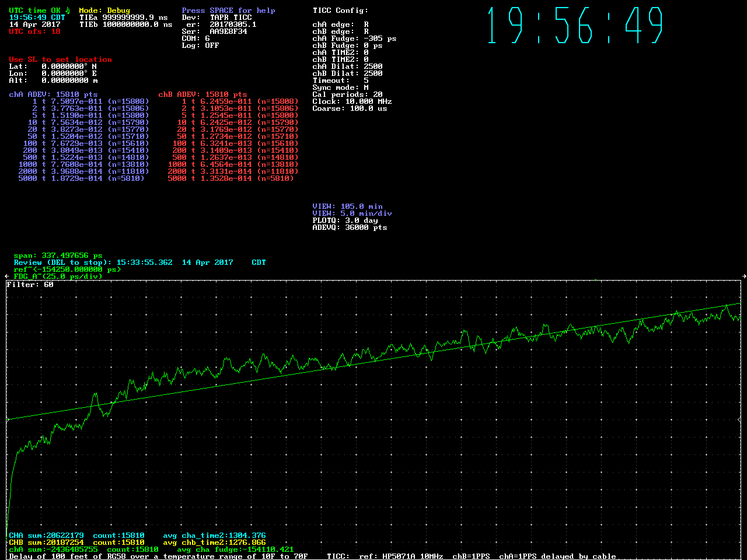Toggle the Log: OFF setting
This screenshot has height=560, width=747.
click(x=200, y=45)
